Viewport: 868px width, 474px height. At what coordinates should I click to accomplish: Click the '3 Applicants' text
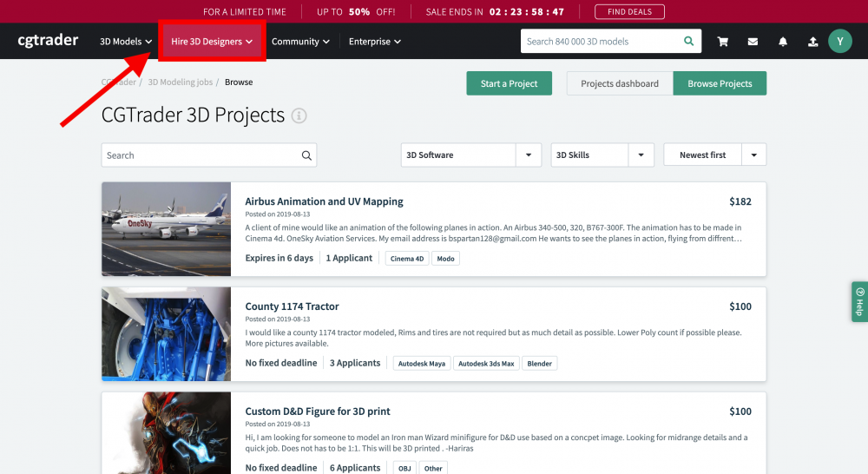355,363
